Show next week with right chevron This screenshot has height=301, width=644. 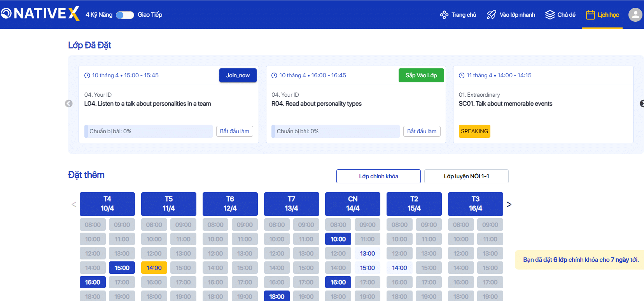pyautogui.click(x=509, y=204)
